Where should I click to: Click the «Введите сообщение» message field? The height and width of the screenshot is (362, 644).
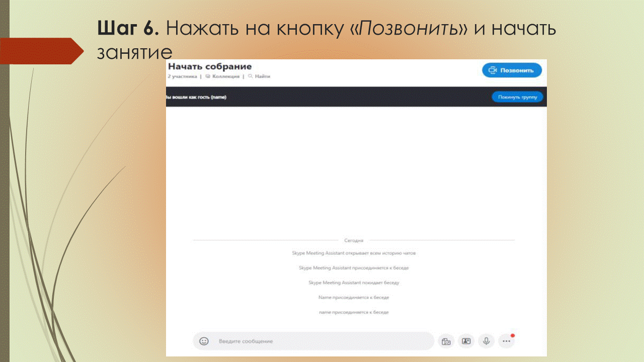[322, 341]
